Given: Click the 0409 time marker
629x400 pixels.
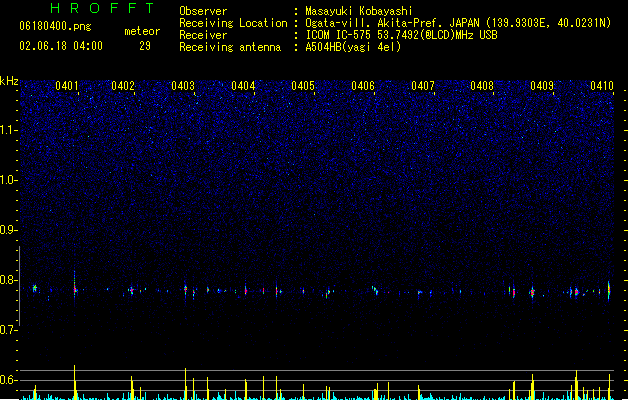Looking at the screenshot, I should point(542,86).
